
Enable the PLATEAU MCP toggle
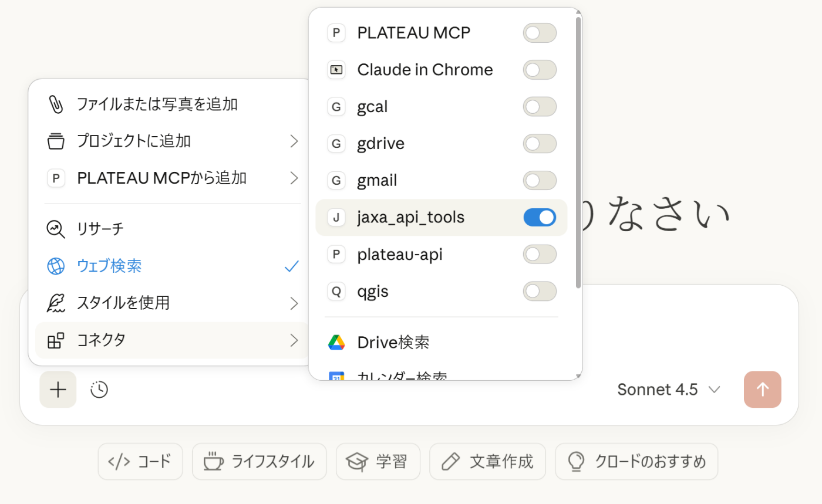[x=540, y=33]
